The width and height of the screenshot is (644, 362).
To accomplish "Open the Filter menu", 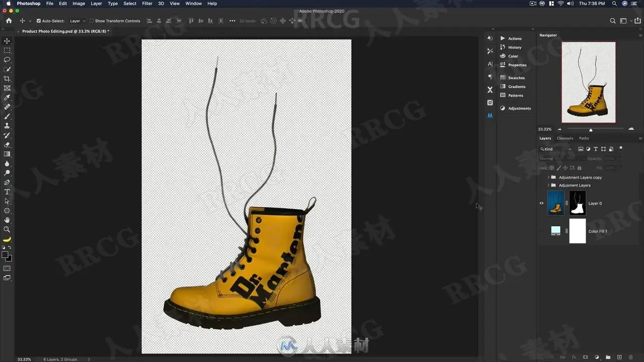I will 147,4.
